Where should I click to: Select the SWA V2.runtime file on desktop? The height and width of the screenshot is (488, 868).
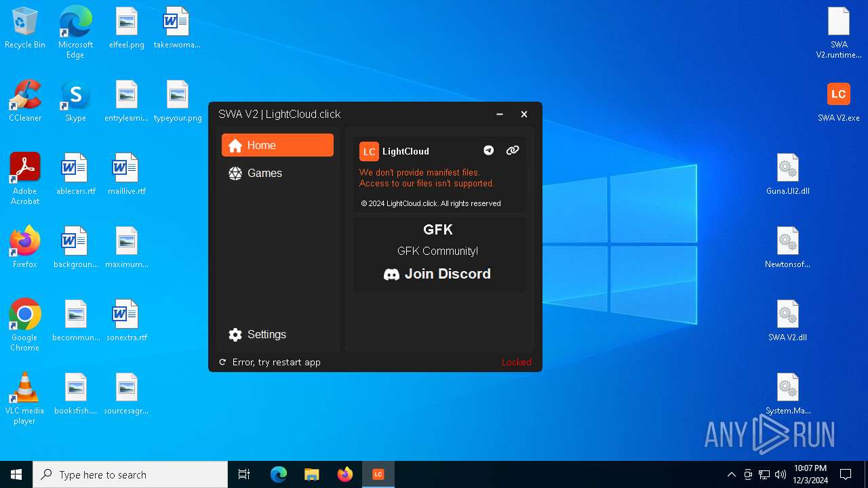[839, 33]
